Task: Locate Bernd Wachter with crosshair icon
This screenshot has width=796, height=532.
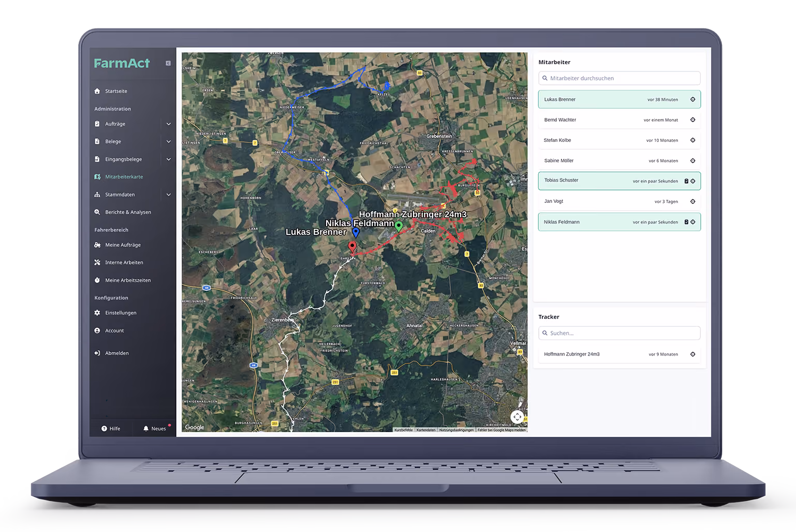Action: pos(693,120)
